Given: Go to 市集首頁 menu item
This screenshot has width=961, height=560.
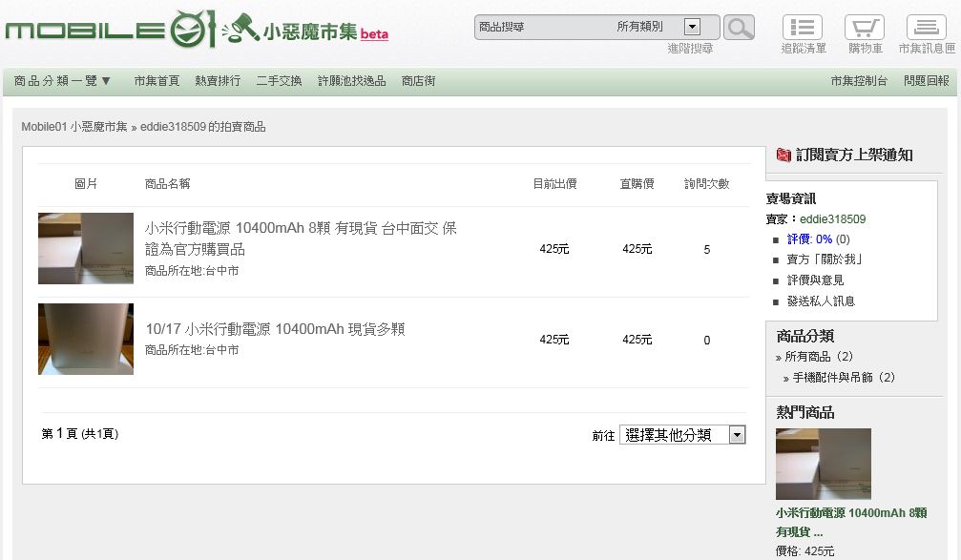Looking at the screenshot, I should coord(157,81).
